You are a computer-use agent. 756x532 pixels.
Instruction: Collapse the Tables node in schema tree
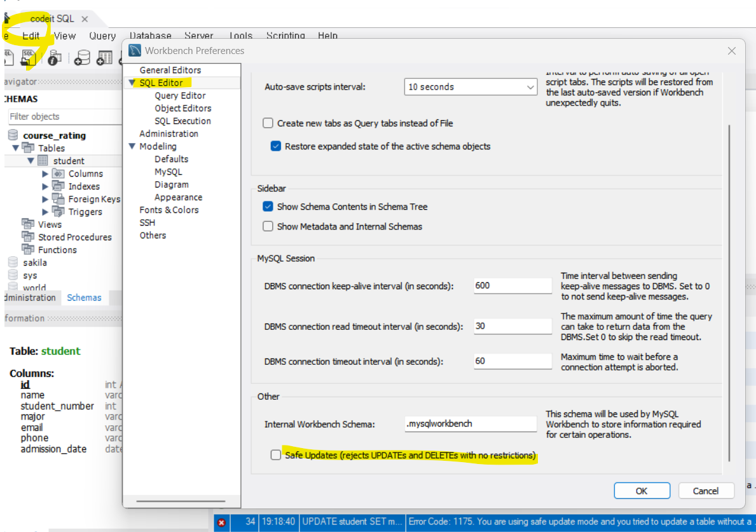coord(15,147)
